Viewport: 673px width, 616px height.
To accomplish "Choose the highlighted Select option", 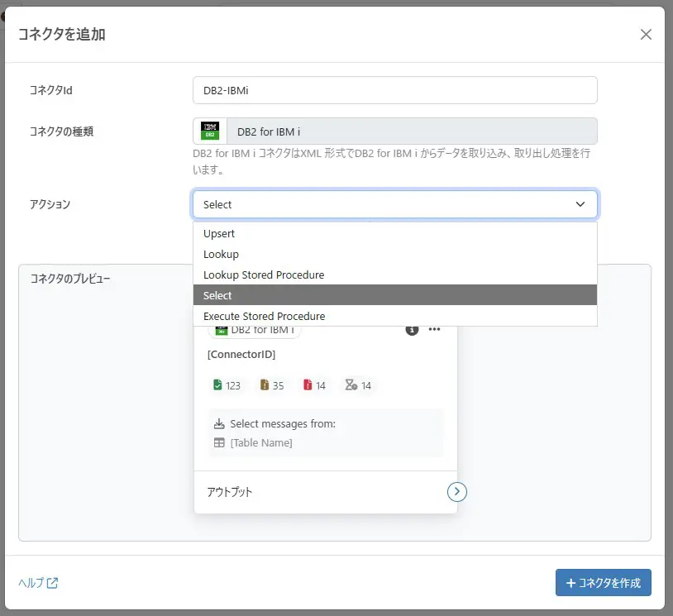I will click(395, 295).
